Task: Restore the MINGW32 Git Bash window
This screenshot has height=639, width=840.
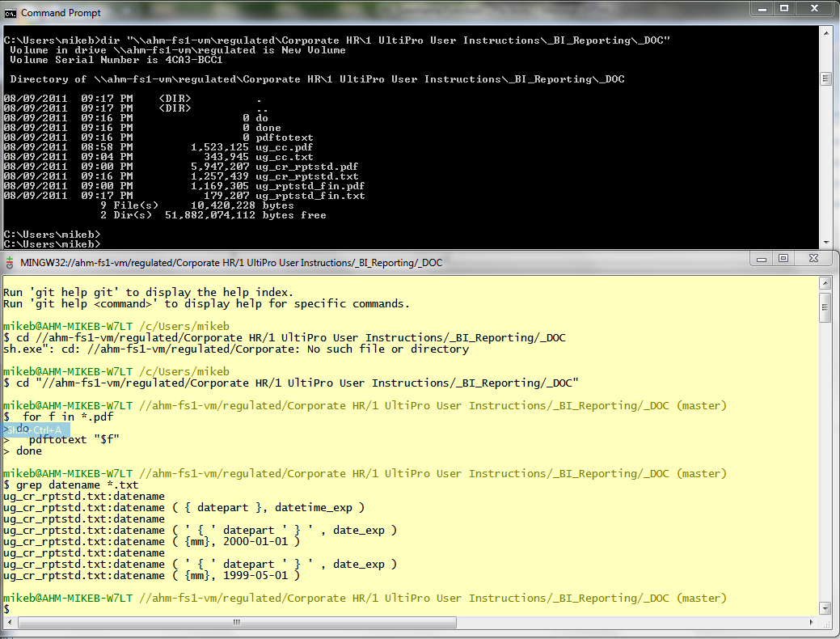Action: [x=783, y=257]
